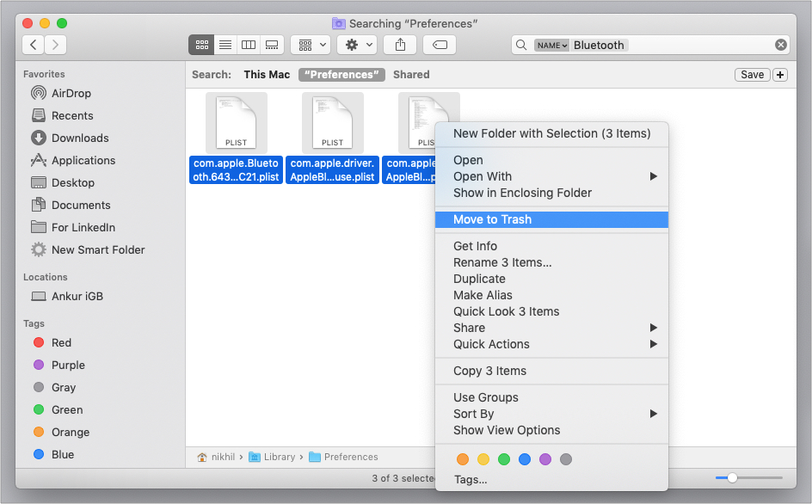The height and width of the screenshot is (504, 812).
Task: Expand the Open With submenu
Action: 551,176
